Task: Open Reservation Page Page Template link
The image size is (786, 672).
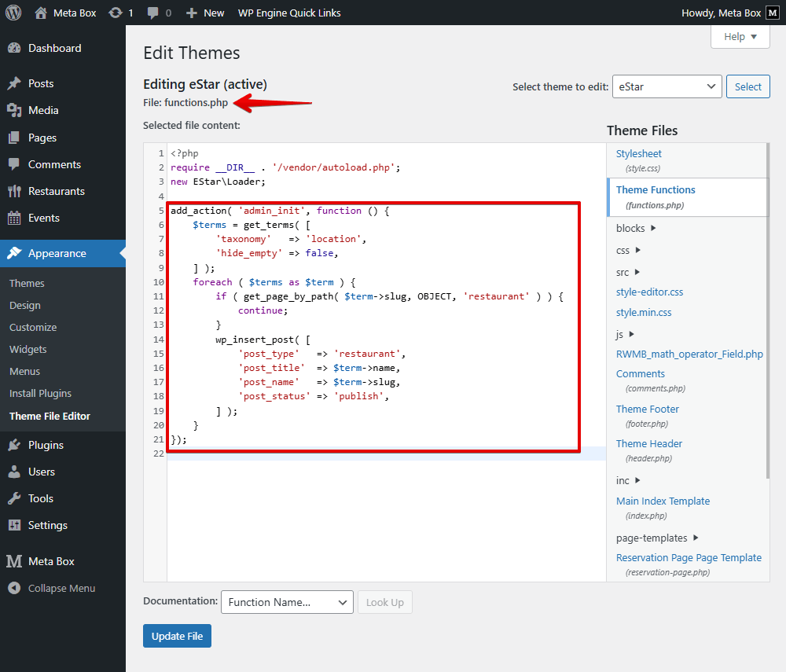Action: [x=689, y=557]
